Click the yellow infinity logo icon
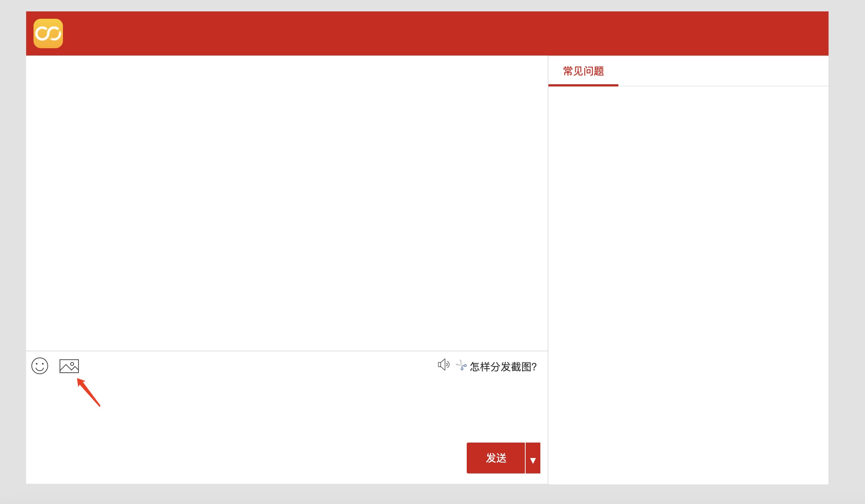This screenshot has width=865, height=504. coord(48,33)
